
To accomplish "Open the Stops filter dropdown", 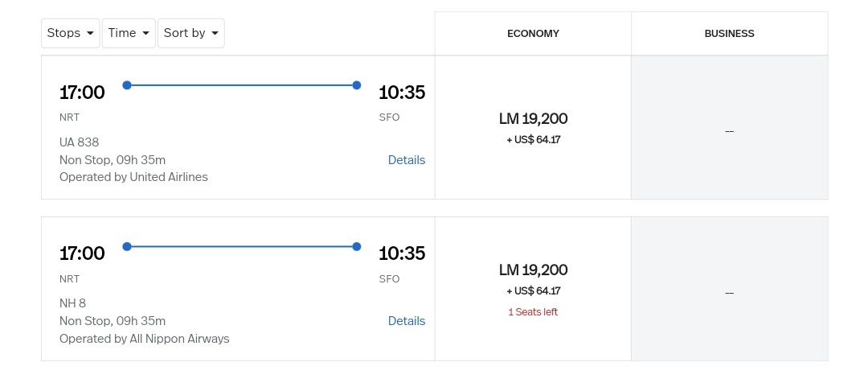I will tap(71, 33).
